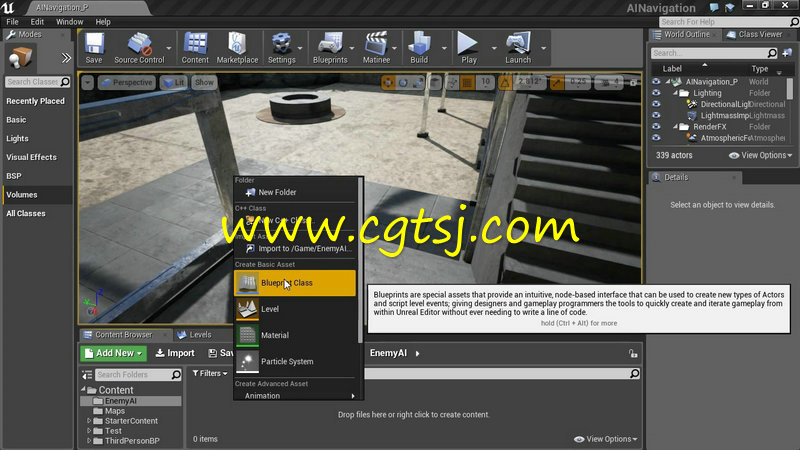Choose New Folder from context menu

[x=295, y=192]
